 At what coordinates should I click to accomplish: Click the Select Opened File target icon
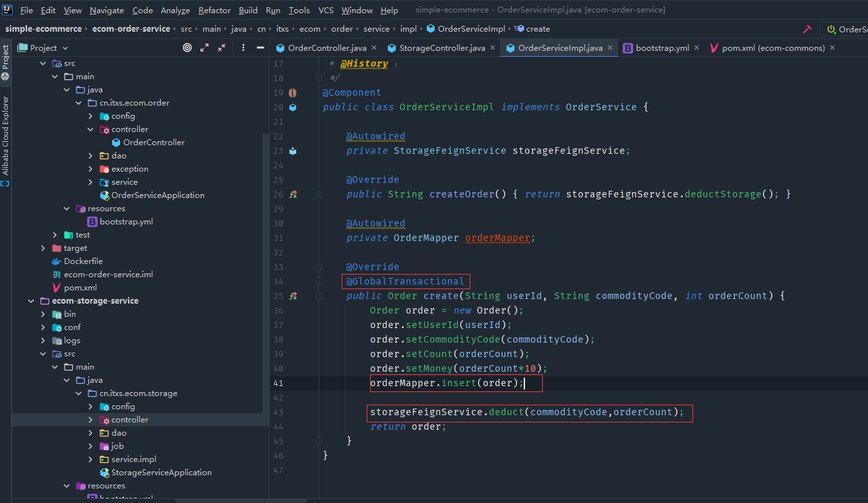pos(187,48)
